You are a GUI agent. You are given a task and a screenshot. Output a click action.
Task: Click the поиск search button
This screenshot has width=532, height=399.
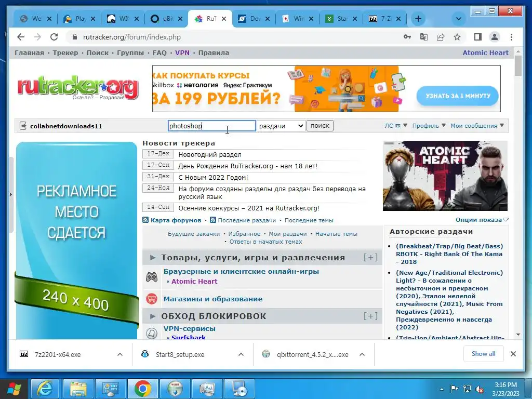(320, 126)
